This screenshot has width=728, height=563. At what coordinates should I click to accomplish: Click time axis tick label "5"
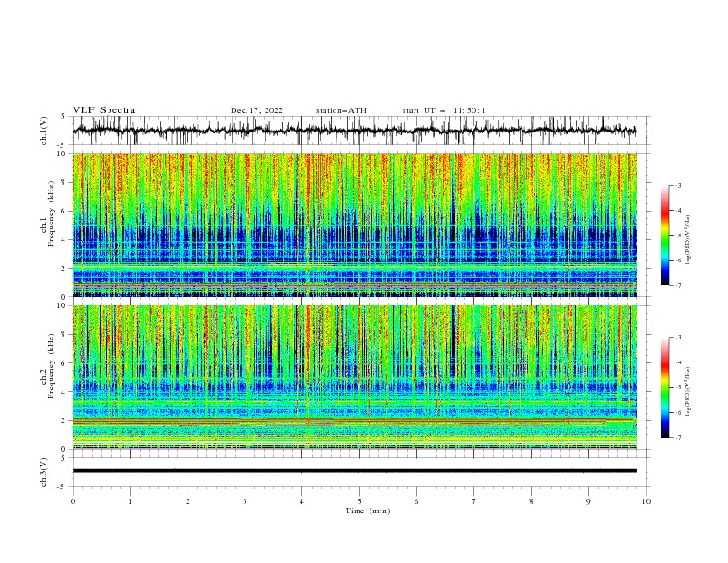[359, 501]
